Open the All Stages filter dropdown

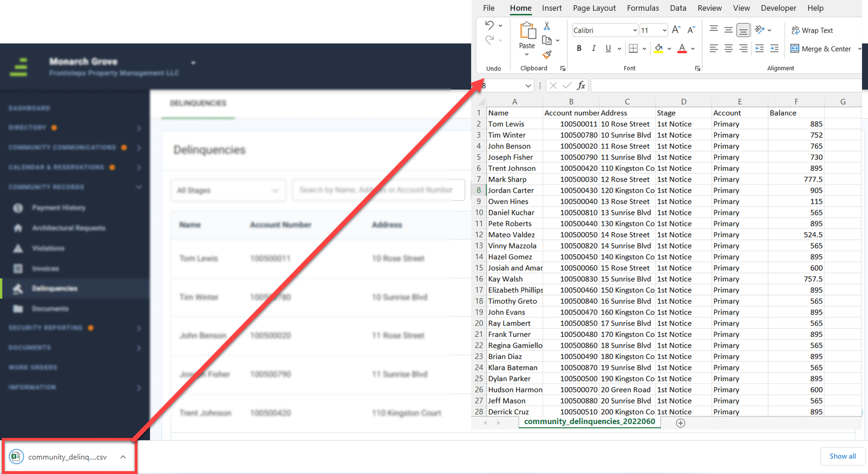228,190
